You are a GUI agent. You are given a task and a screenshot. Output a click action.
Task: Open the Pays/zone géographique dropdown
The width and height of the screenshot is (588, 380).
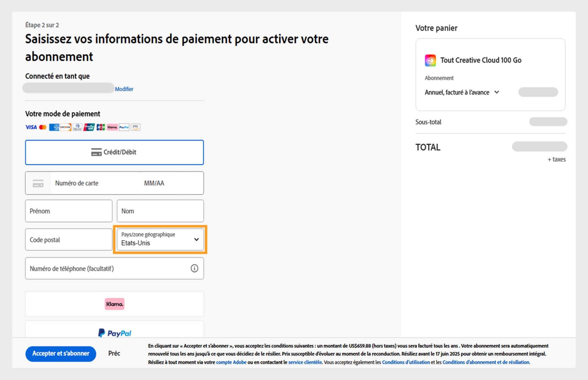point(160,239)
